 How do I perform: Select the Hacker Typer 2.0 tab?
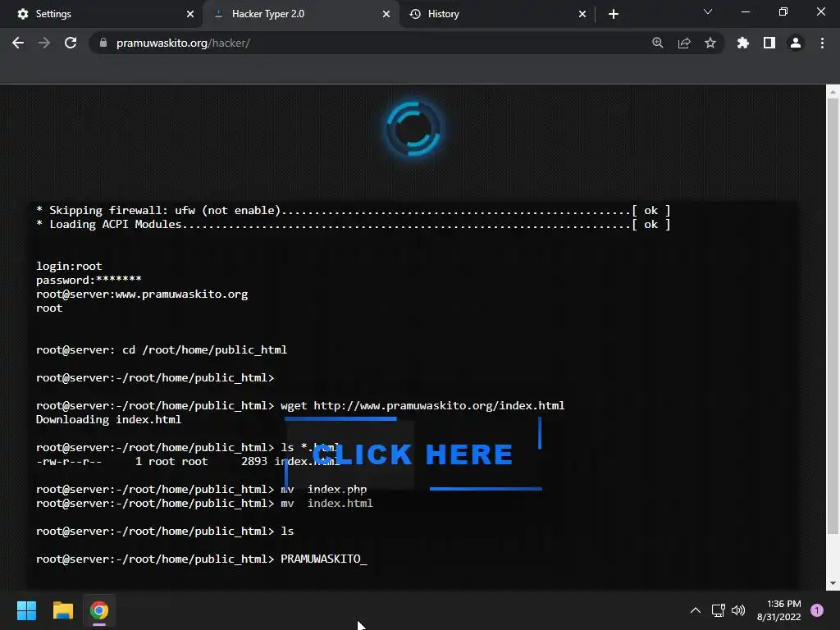pos(301,14)
